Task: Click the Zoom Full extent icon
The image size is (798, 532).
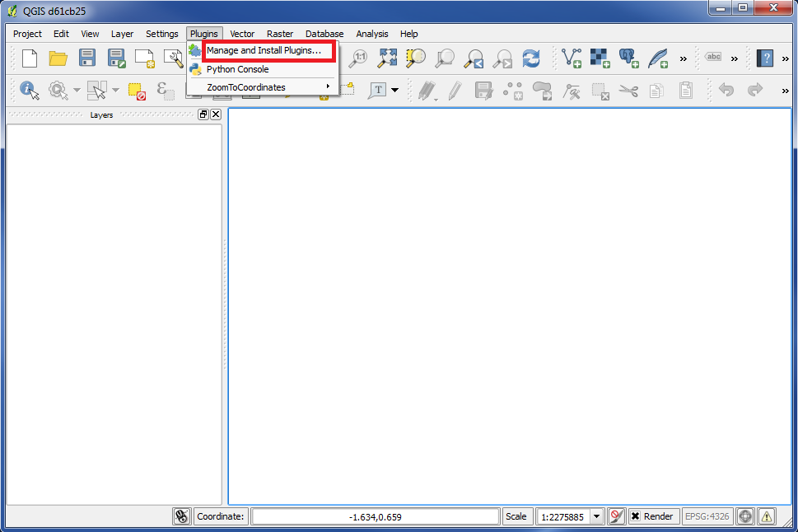Action: point(387,58)
